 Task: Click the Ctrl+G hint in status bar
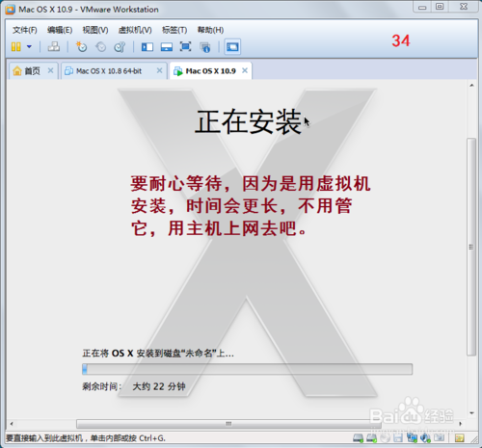tap(152, 438)
